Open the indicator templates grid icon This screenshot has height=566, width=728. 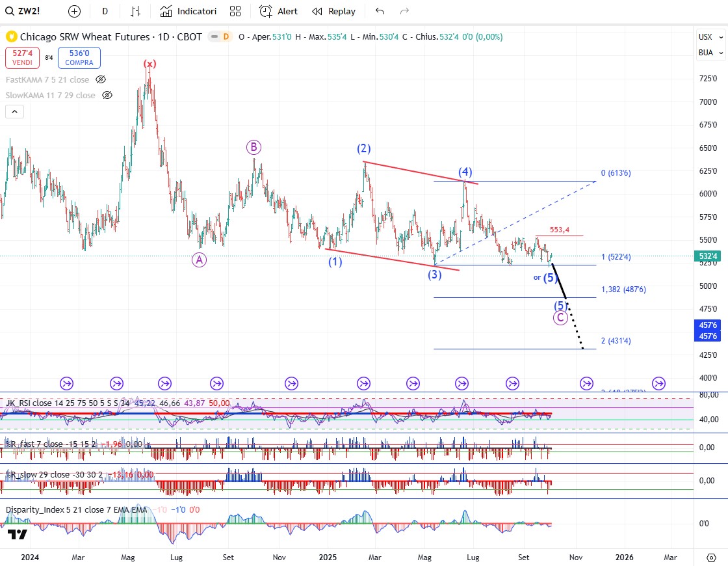235,11
